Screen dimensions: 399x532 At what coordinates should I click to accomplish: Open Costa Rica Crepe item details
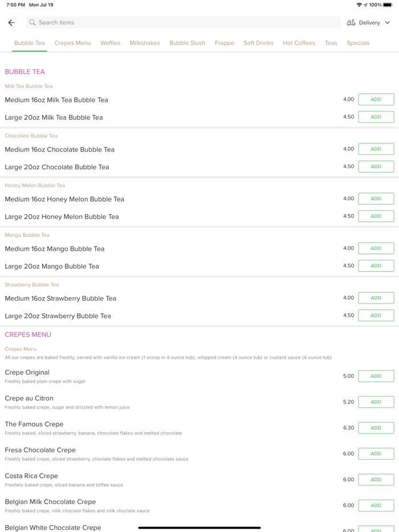[31, 476]
